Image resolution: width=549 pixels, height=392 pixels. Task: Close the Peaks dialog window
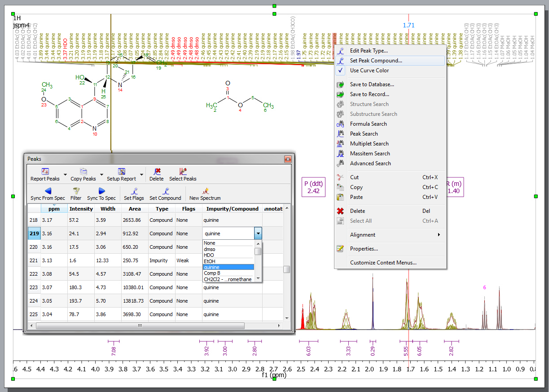[288, 159]
